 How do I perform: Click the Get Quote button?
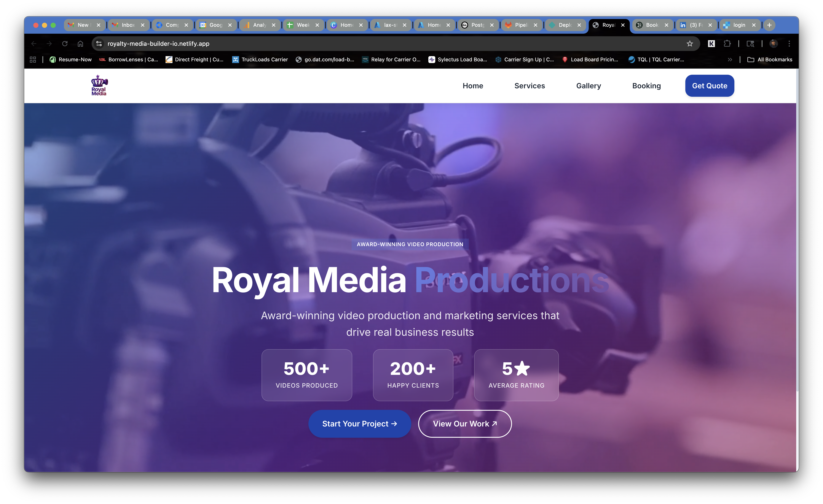(x=710, y=86)
